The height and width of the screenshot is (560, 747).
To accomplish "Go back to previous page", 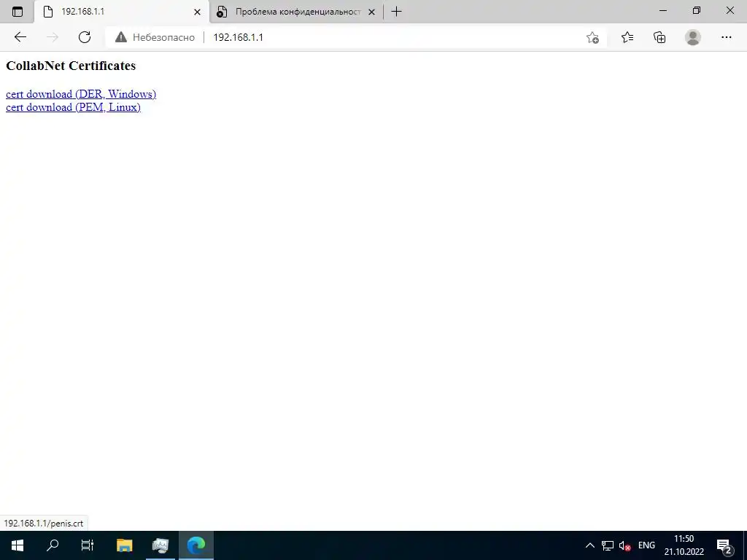I will [20, 37].
